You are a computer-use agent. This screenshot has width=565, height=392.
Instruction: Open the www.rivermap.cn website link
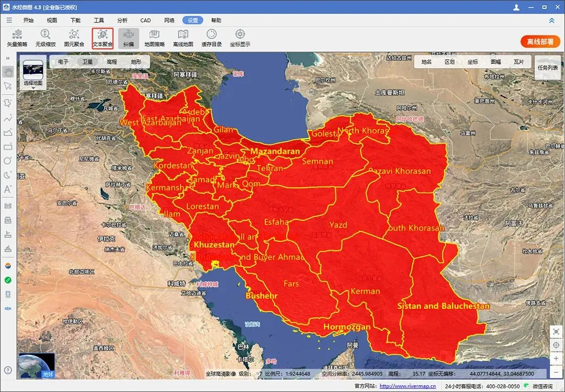[408, 386]
